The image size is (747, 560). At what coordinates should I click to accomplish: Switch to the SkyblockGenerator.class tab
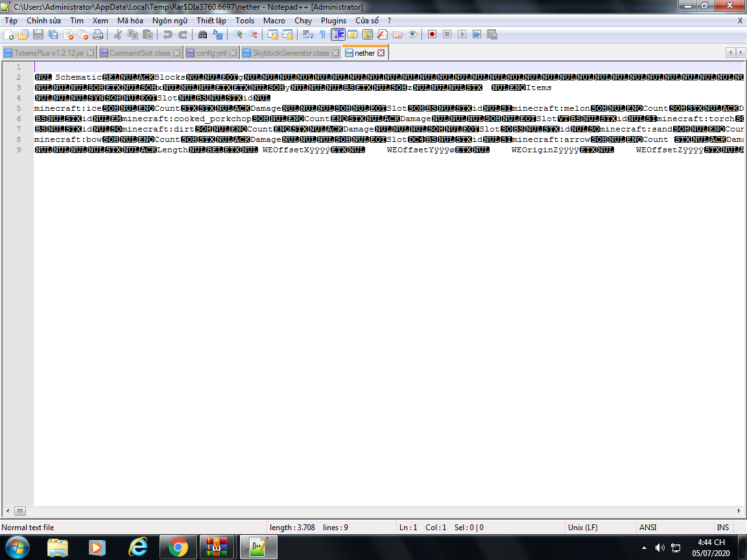coord(290,53)
